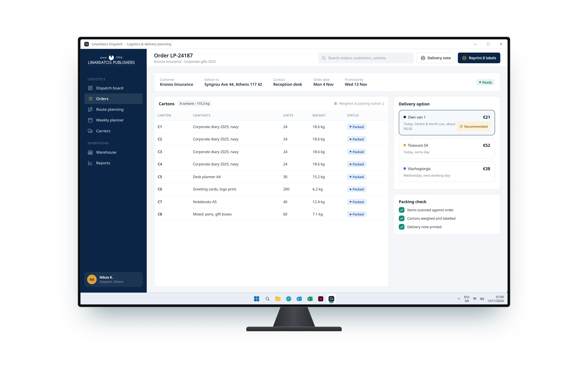Click the 8 cartons · 115.3 kg badge

point(195,104)
